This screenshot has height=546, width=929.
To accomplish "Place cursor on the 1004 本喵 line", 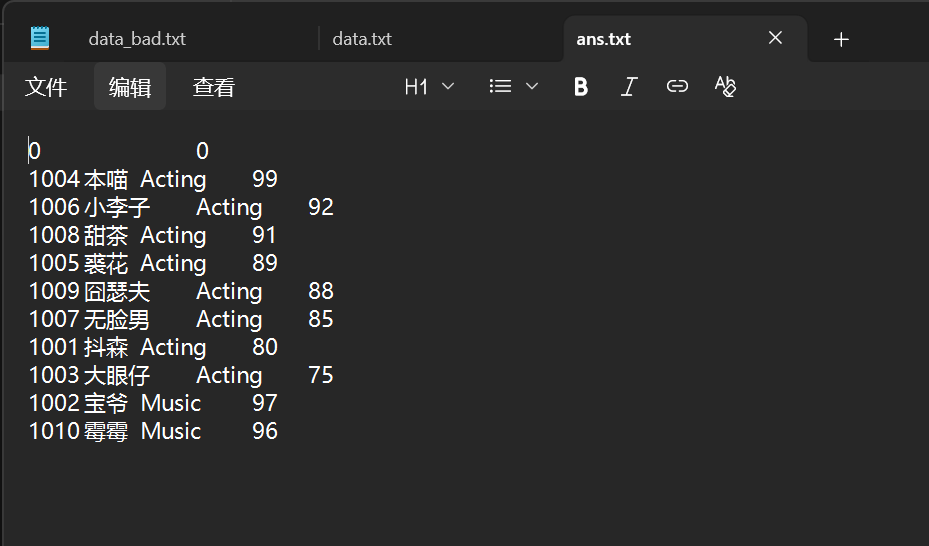I will [150, 180].
